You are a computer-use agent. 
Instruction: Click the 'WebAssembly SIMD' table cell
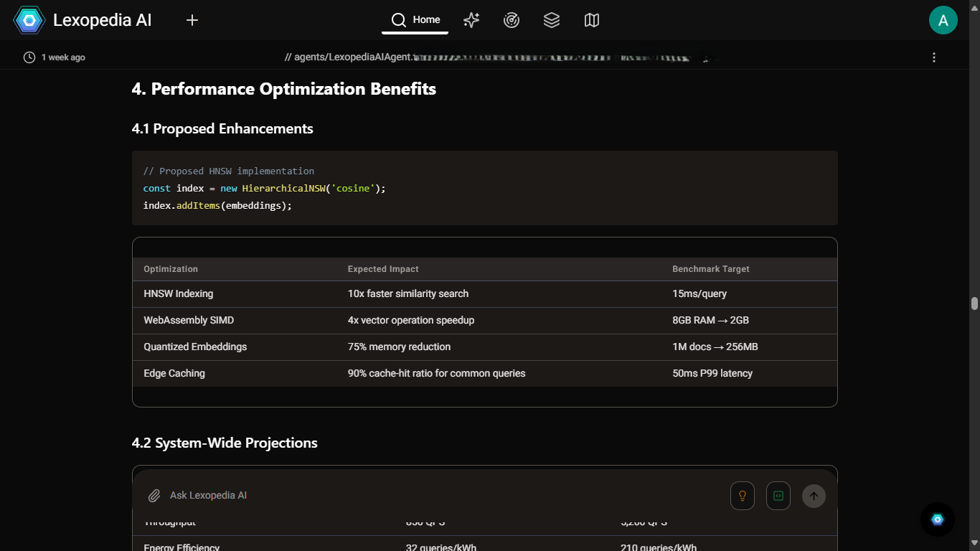coord(189,320)
